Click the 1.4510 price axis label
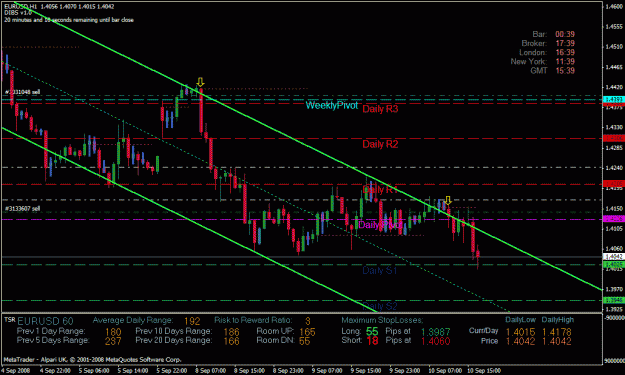 click(614, 47)
